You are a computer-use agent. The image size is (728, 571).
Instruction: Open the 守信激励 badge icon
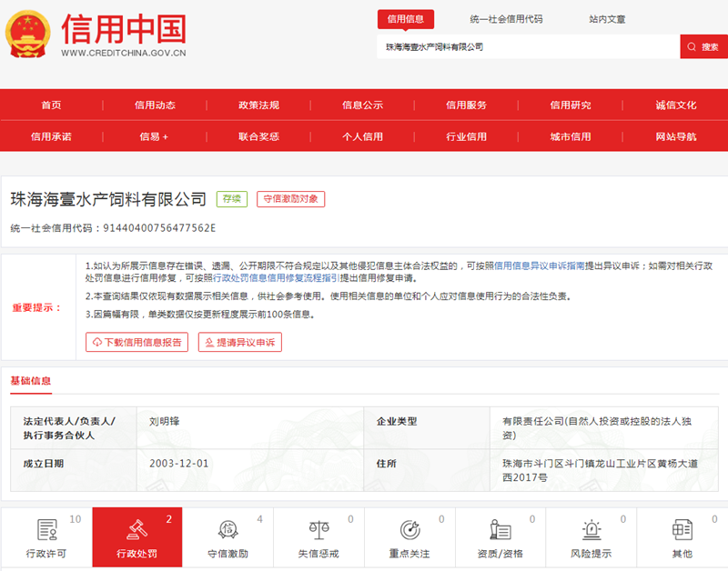click(x=227, y=529)
